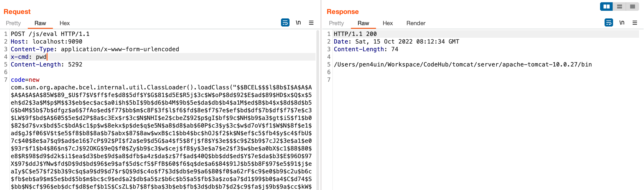Screen dimensions: 644x190
Task: Click the Content-Type application/x-www-form-urlencoded header
Action: tap(95, 49)
